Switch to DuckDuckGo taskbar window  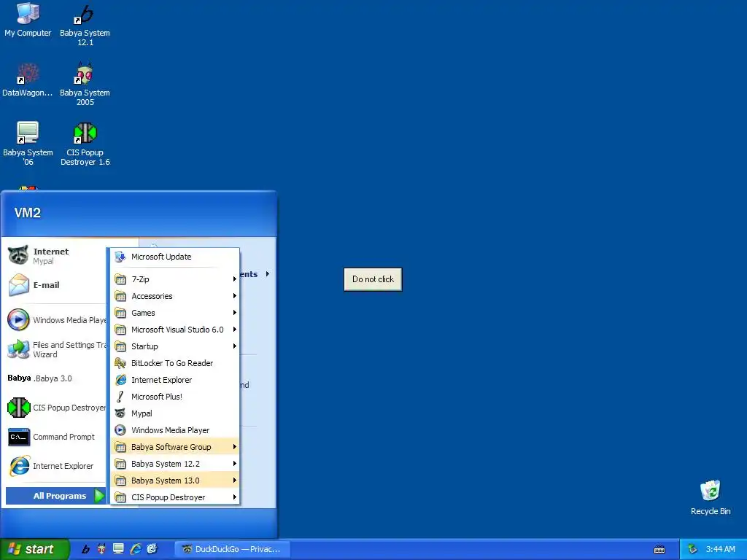pos(231,549)
